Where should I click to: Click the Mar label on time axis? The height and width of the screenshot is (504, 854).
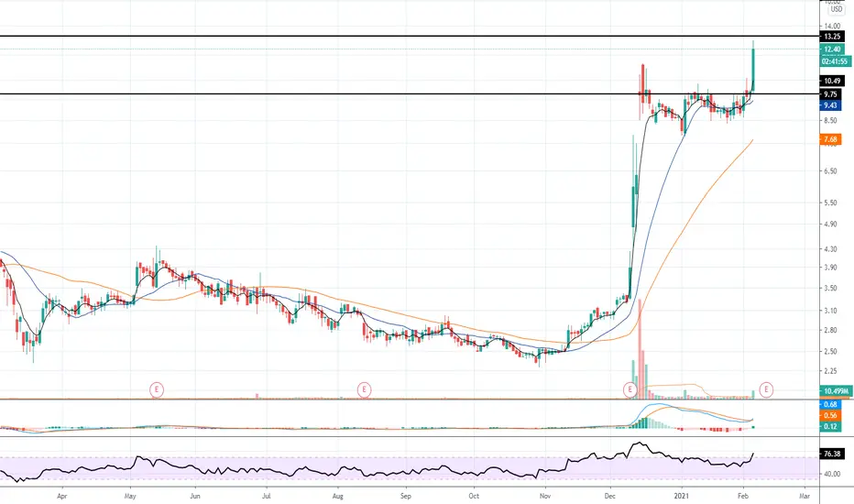click(x=805, y=496)
